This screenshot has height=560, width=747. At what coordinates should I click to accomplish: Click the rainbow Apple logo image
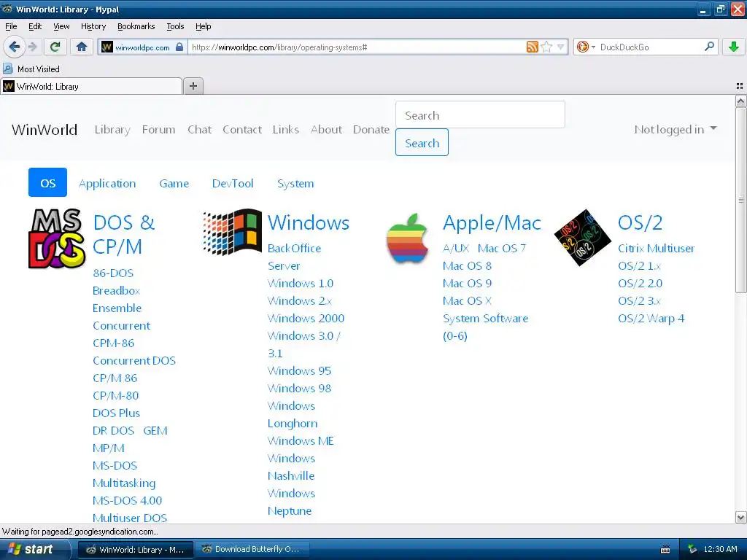tap(407, 238)
